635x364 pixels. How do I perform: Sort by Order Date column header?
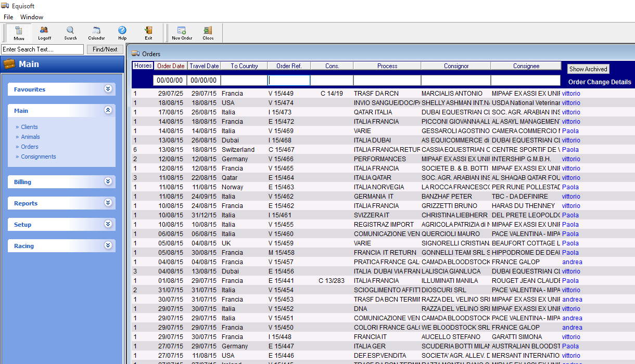[171, 66]
